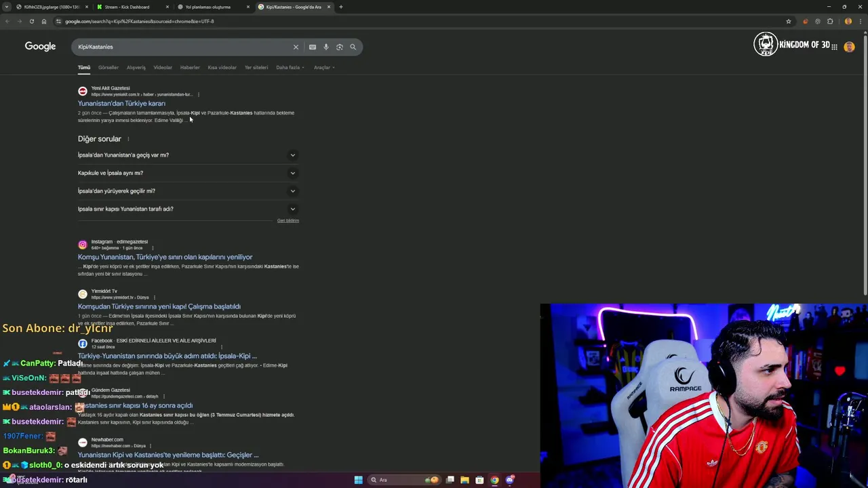Open 'Türkiye-Yunanistan sınırında büyük adım atıldı' result
Screen dimensions: 868x488
pos(167,356)
